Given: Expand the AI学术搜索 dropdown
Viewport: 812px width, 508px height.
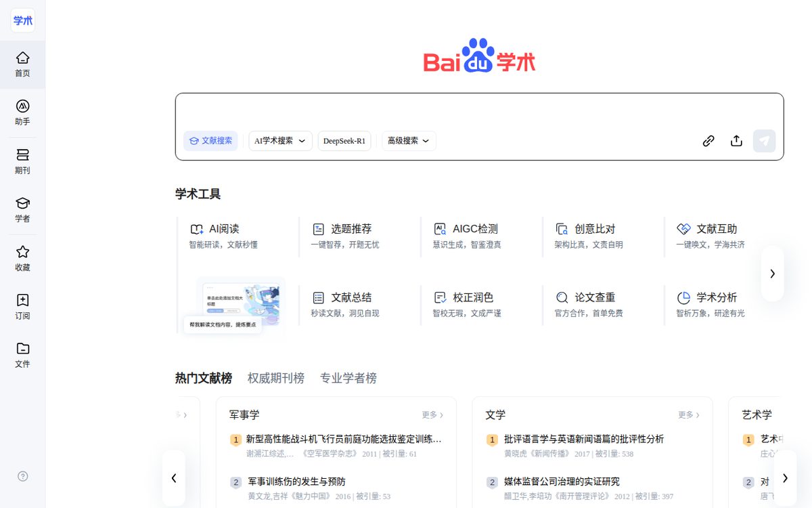Looking at the screenshot, I should [x=280, y=141].
